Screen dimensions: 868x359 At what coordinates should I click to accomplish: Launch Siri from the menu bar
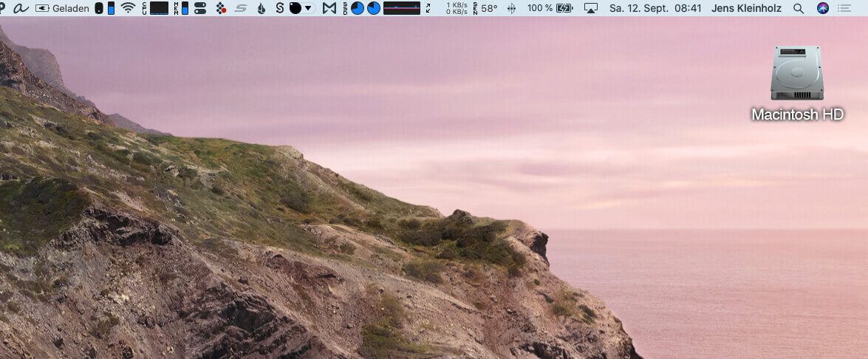(x=822, y=8)
